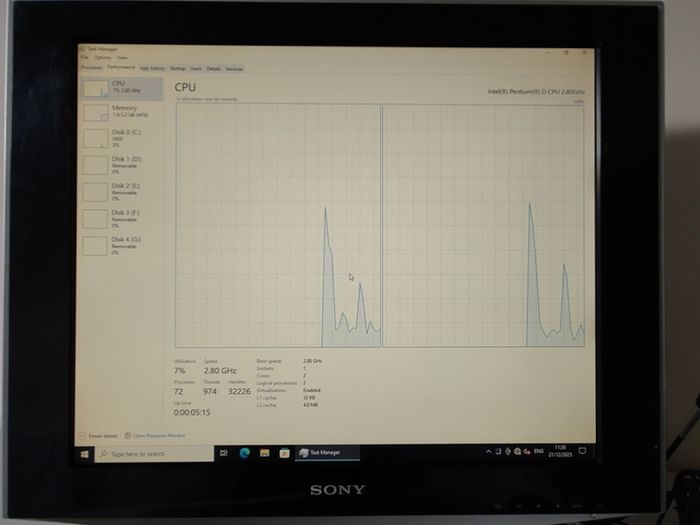
Task: Open the Options menu
Action: (103, 58)
